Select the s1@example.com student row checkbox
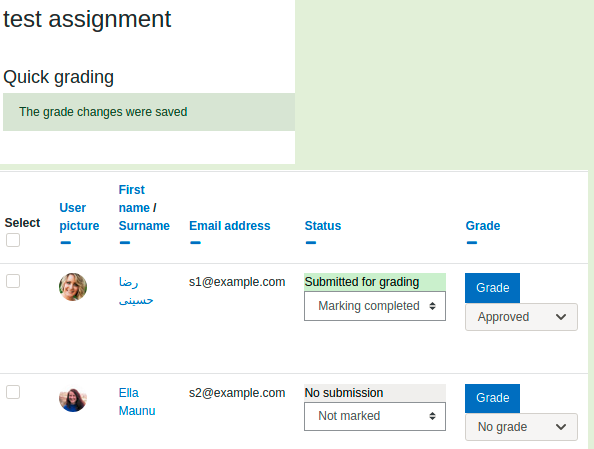This screenshot has width=594, height=449. (13, 281)
